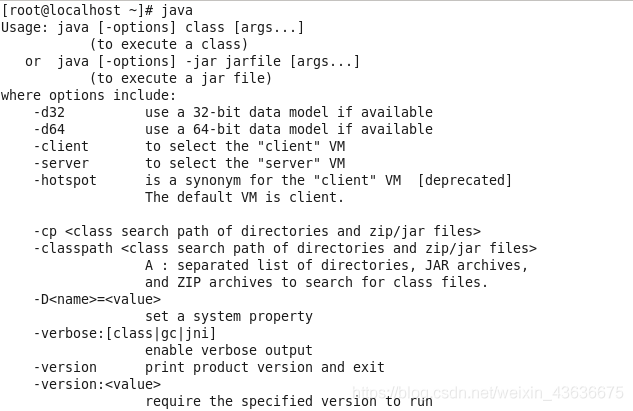Click the -d64 option
The height and width of the screenshot is (411, 633).
[48, 129]
